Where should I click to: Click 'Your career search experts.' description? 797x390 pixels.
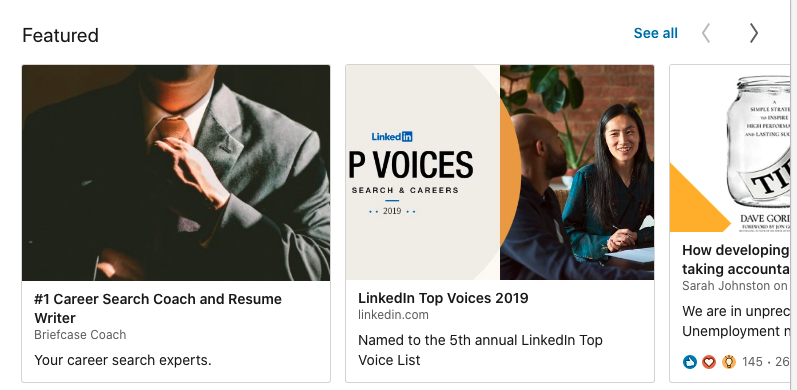coord(122,361)
